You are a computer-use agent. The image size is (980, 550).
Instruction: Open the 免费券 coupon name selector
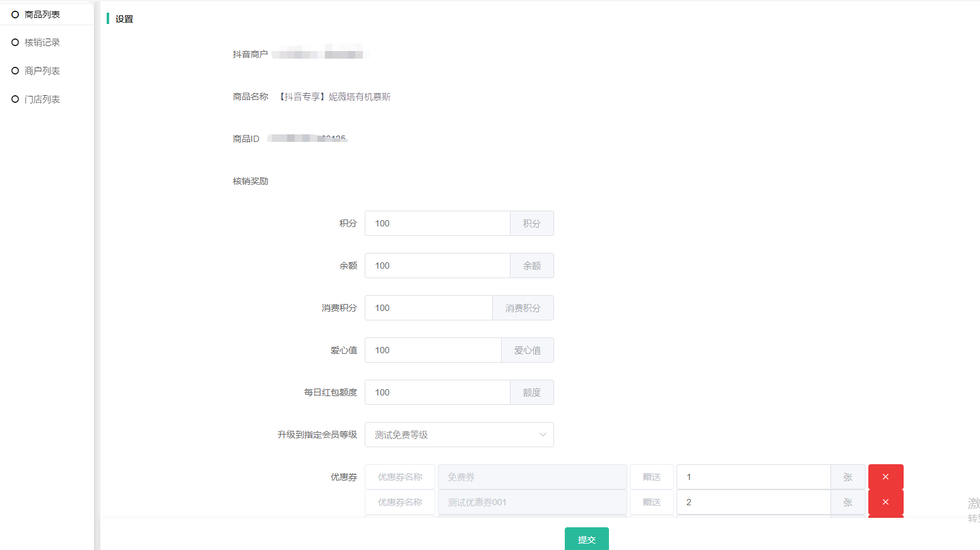532,477
